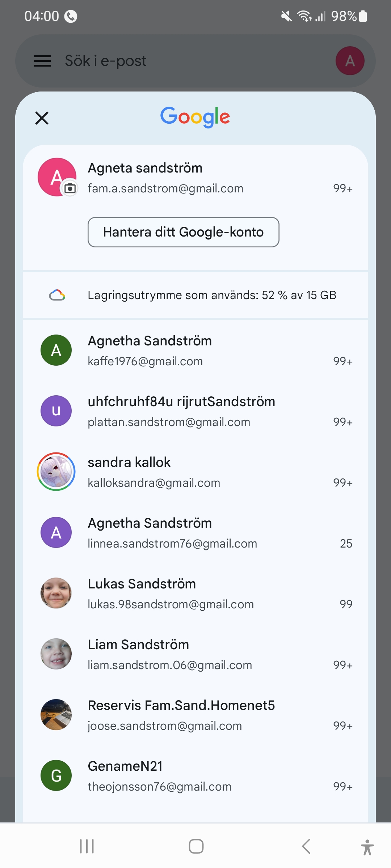Tap the accessibility shortcut icon
This screenshot has height=868, width=391.
tap(367, 847)
